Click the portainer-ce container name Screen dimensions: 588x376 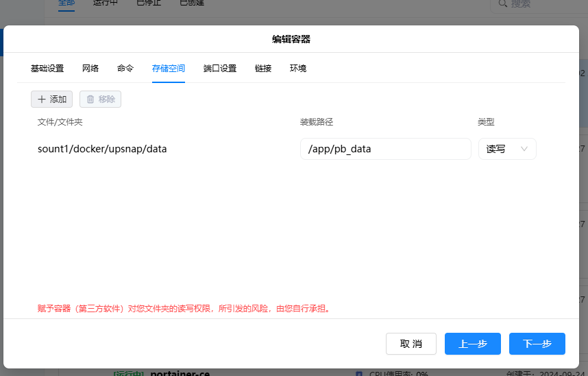[x=180, y=373]
